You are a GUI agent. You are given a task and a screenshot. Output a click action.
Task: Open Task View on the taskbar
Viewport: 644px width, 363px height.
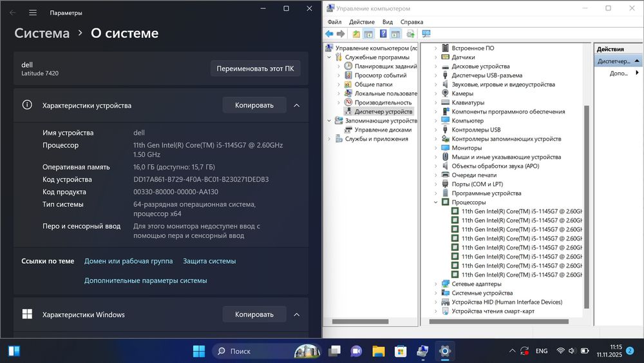click(334, 351)
